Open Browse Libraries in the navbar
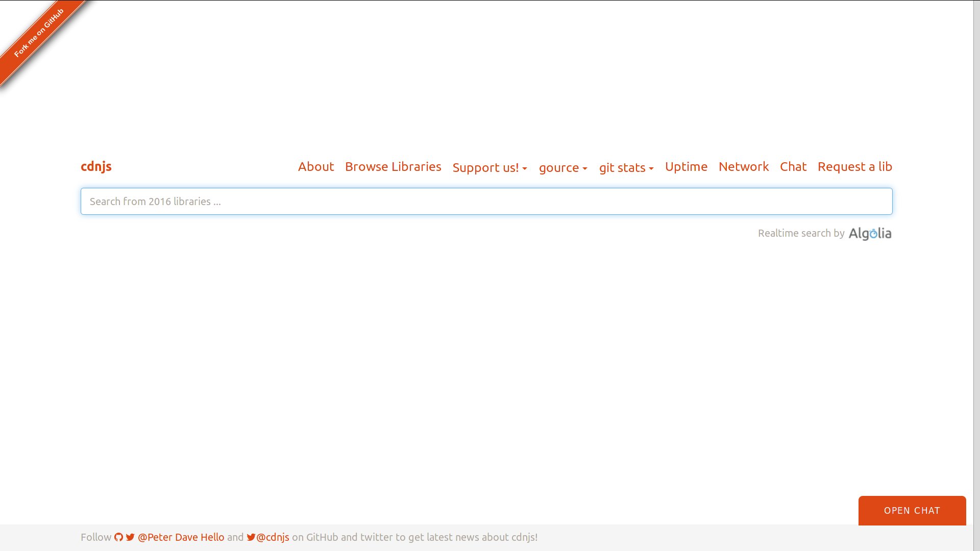 393,166
